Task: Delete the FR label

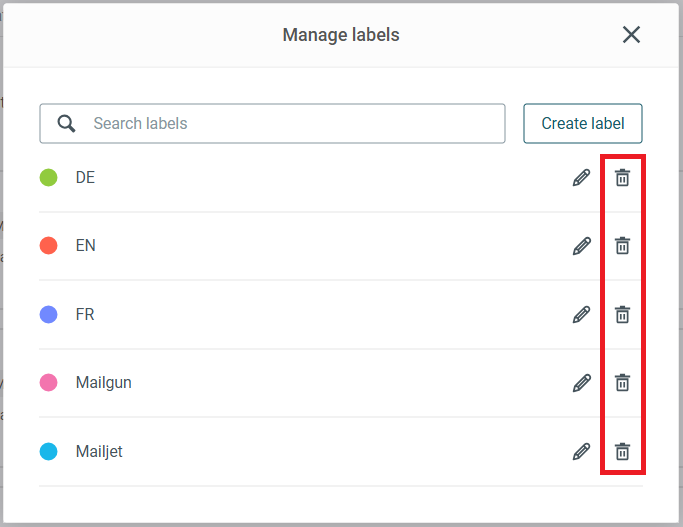Action: point(622,314)
